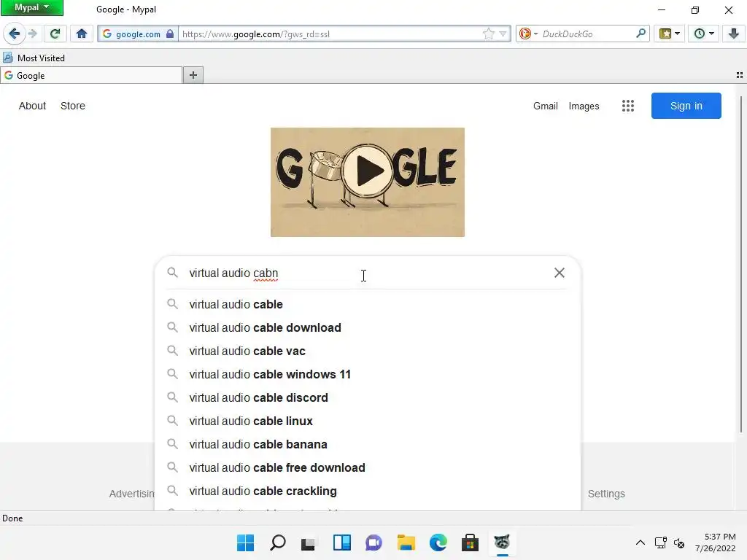Choose suggestion "virtual audio cable download"

click(368, 327)
